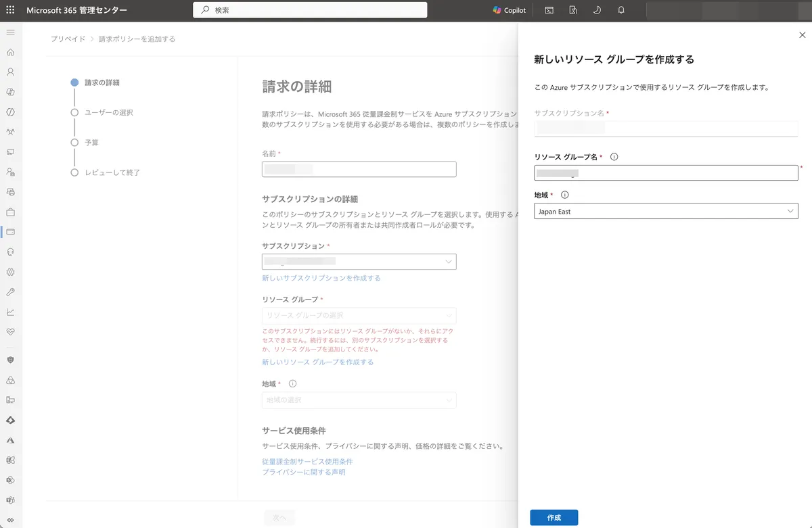Expand the サブスクリプション dropdown
The image size is (812, 528).
click(x=359, y=262)
